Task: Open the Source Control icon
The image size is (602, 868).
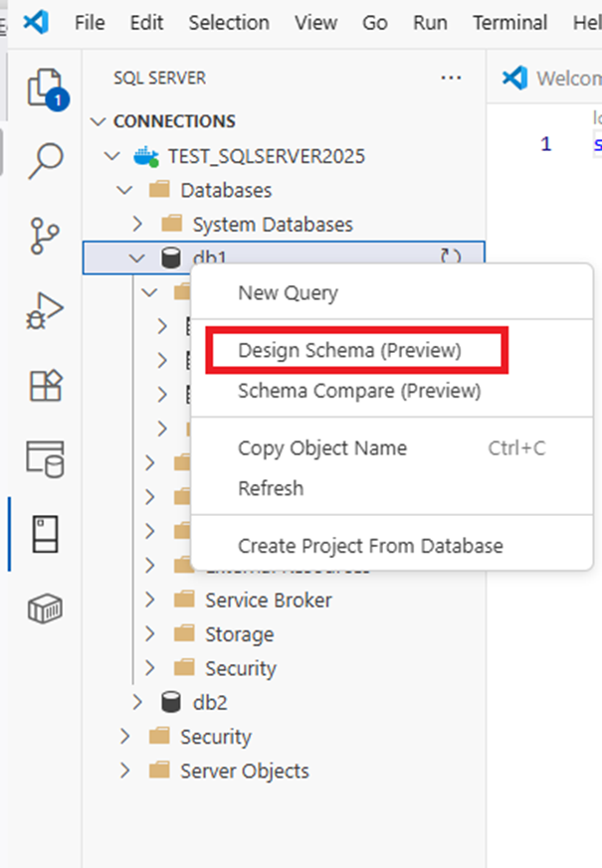Action: point(45,236)
